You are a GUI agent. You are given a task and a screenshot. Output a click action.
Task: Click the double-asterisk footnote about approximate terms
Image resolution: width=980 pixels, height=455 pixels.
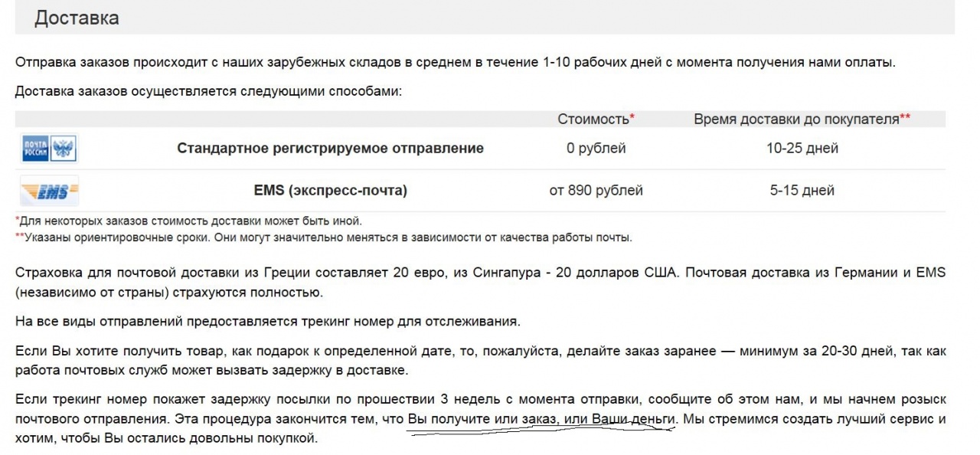(x=324, y=237)
